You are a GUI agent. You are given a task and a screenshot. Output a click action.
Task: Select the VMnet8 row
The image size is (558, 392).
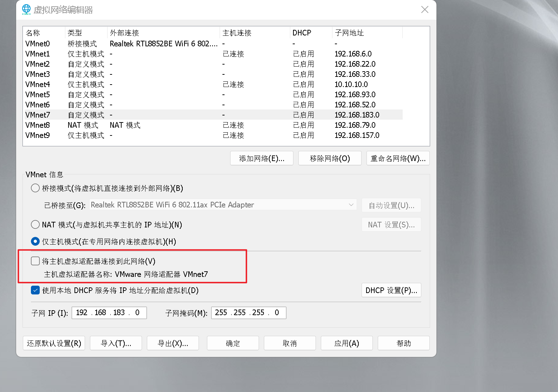click(213, 125)
